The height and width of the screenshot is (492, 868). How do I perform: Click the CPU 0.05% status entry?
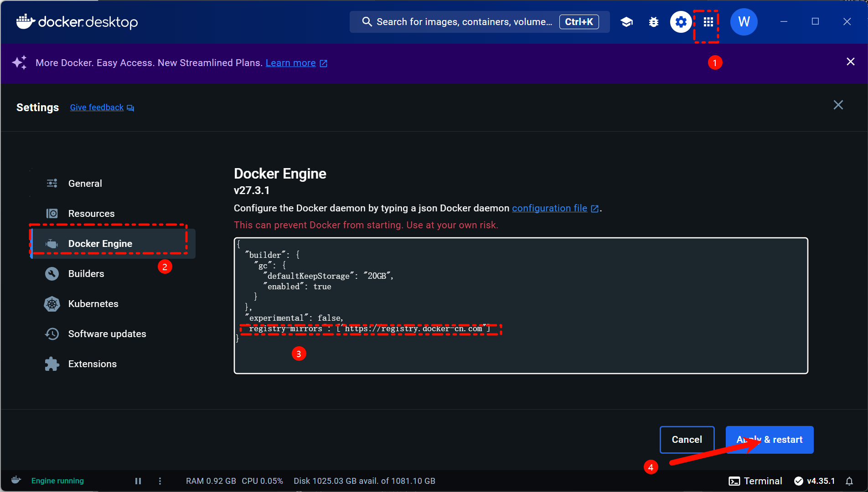[x=263, y=481]
